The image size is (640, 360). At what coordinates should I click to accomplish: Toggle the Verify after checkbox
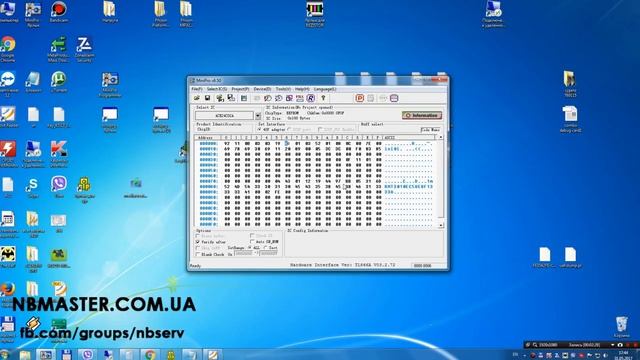(x=198, y=242)
